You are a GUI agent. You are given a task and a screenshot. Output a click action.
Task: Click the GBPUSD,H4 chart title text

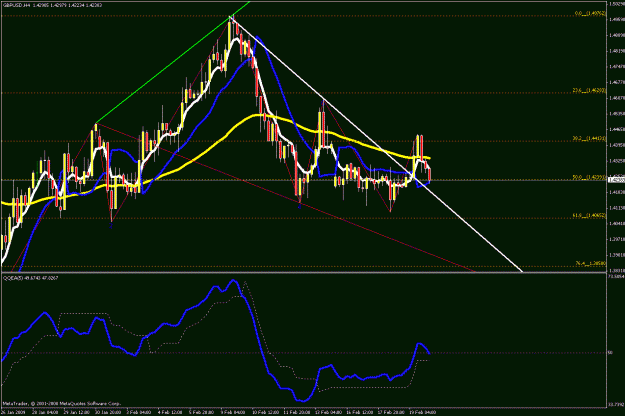click(16, 6)
